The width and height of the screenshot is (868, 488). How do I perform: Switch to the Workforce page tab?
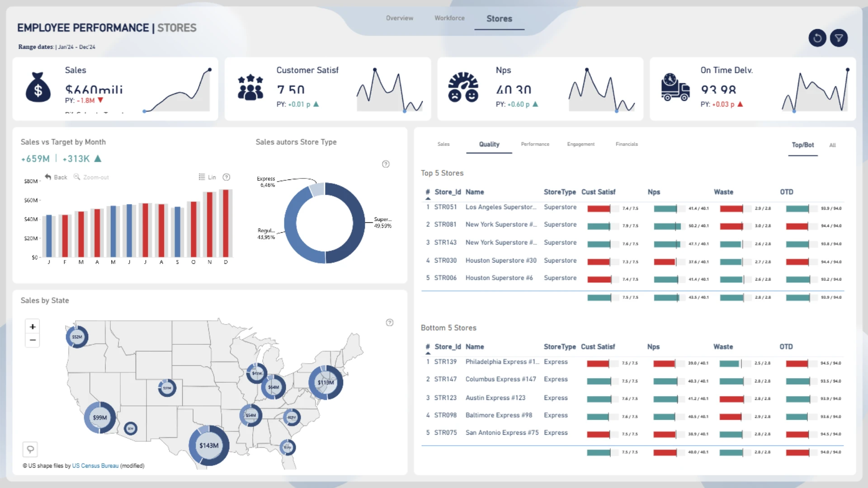(449, 18)
